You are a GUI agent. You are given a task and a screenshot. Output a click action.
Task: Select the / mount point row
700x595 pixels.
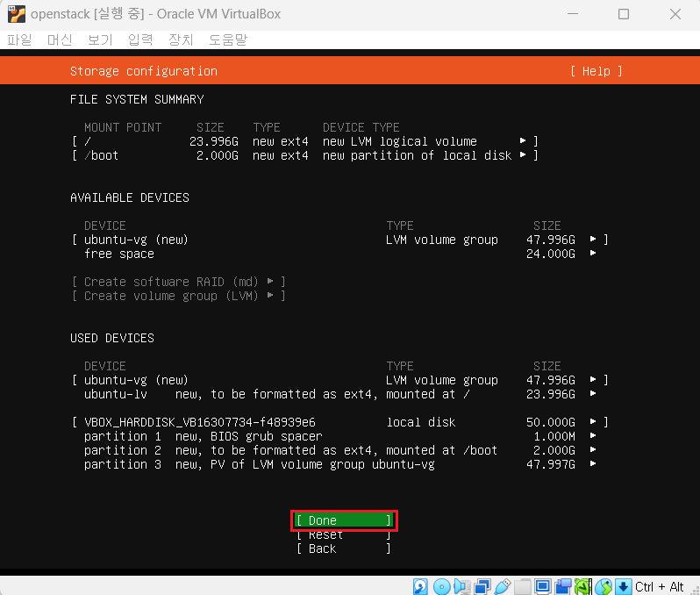(x=305, y=141)
